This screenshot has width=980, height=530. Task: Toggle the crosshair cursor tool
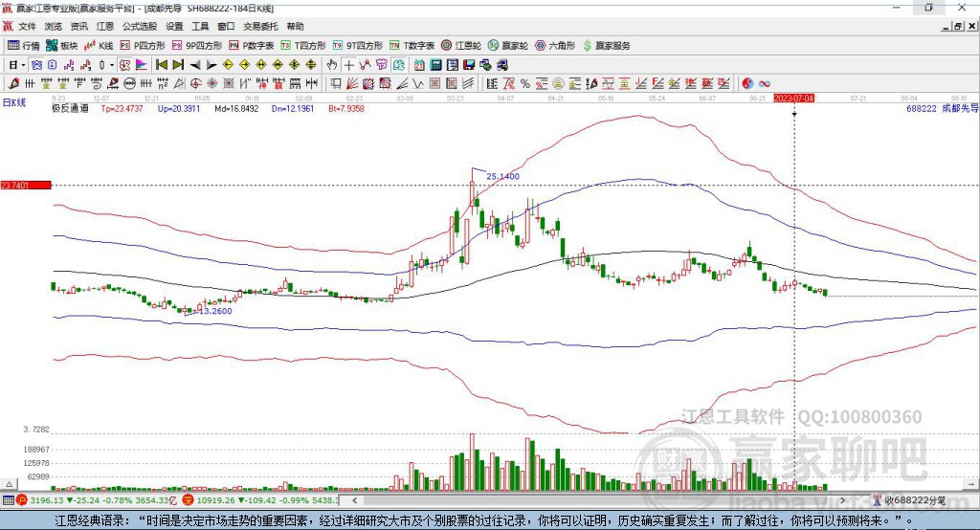tap(348, 65)
